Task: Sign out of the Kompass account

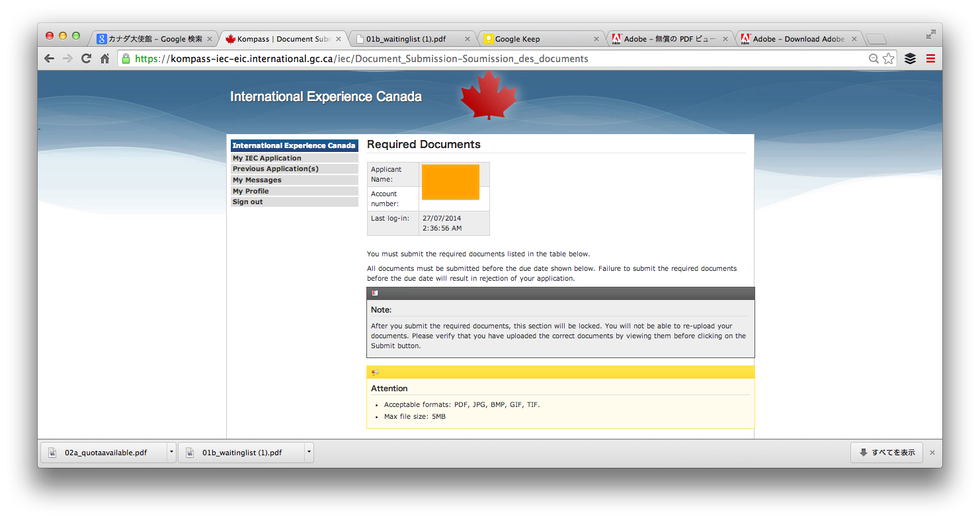Action: click(x=247, y=202)
